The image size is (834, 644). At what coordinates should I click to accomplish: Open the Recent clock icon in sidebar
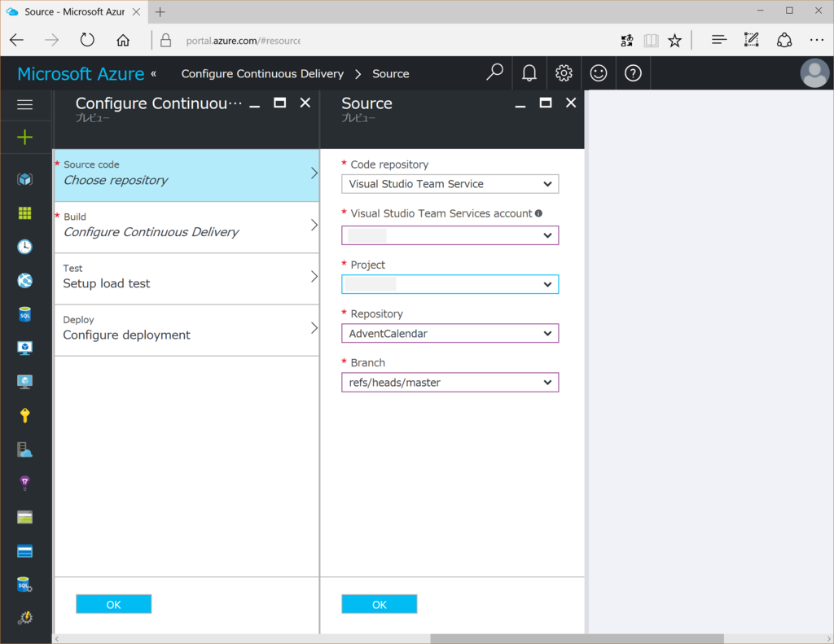point(24,247)
